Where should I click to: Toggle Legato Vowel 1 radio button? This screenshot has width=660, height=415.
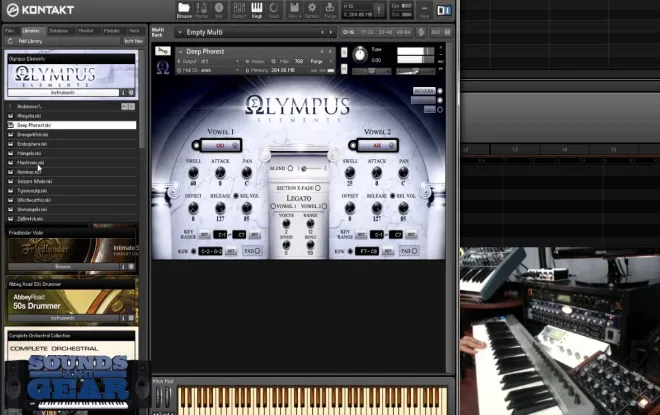pos(273,206)
